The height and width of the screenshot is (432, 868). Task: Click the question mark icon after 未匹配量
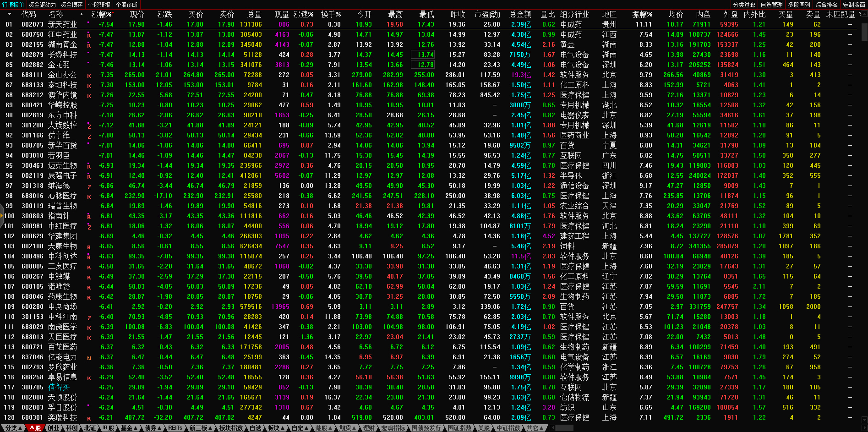tap(860, 15)
